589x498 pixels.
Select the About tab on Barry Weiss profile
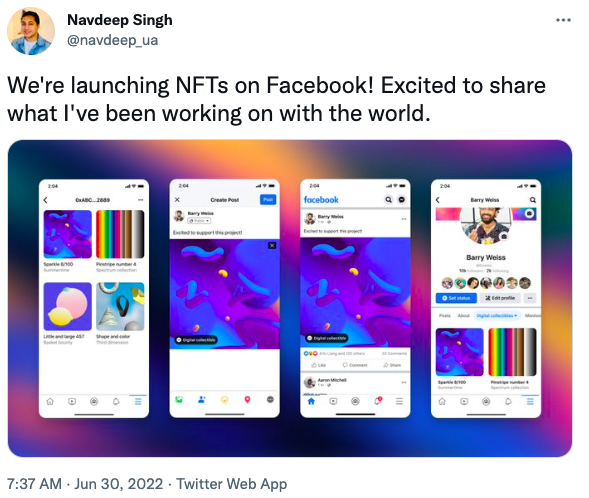point(464,315)
